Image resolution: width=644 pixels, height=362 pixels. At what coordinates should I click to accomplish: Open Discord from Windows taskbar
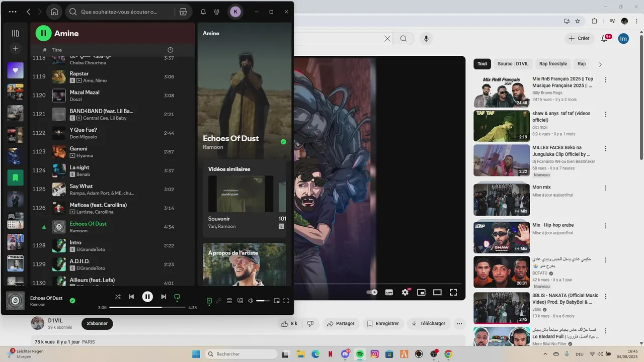click(x=345, y=354)
